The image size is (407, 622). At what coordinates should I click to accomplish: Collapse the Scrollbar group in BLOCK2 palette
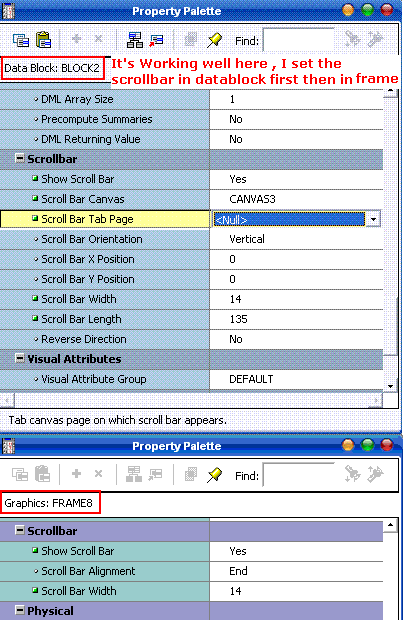coord(19,158)
